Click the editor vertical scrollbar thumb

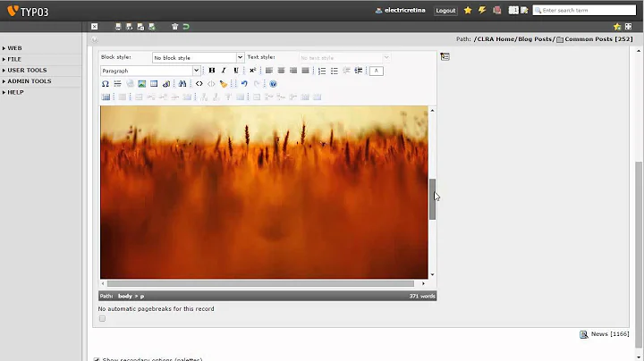click(432, 199)
